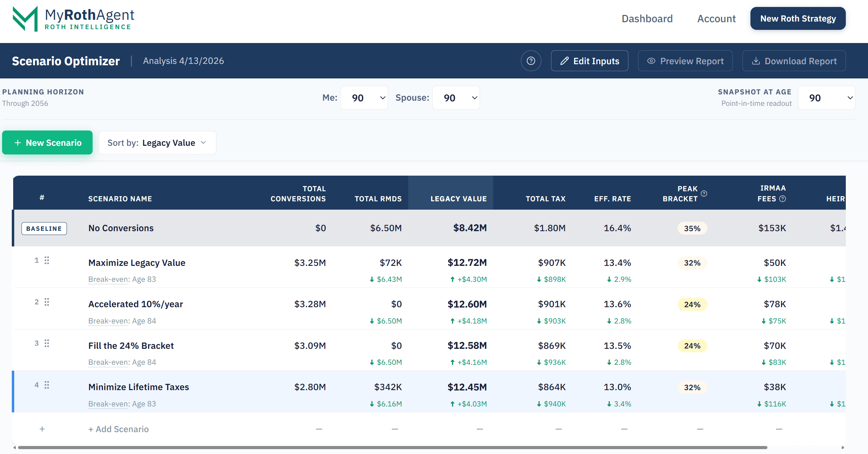Sort by Legacy Value column header
The image size is (868, 454).
458,199
